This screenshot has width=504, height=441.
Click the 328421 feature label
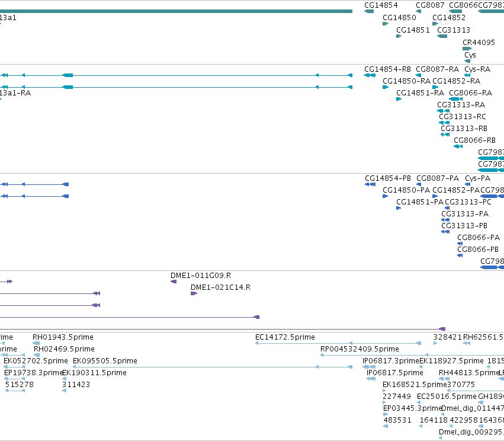[x=447, y=337]
